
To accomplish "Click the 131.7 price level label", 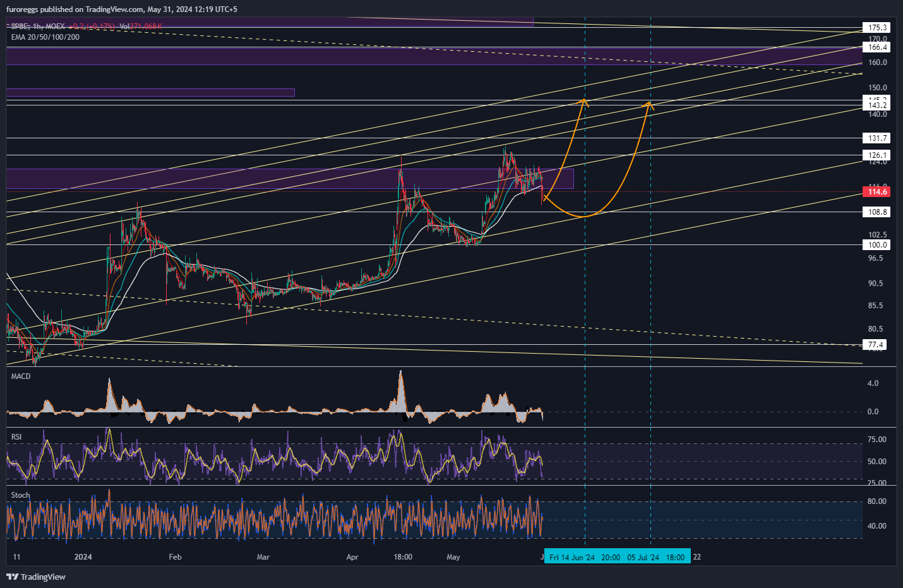I will coord(876,138).
